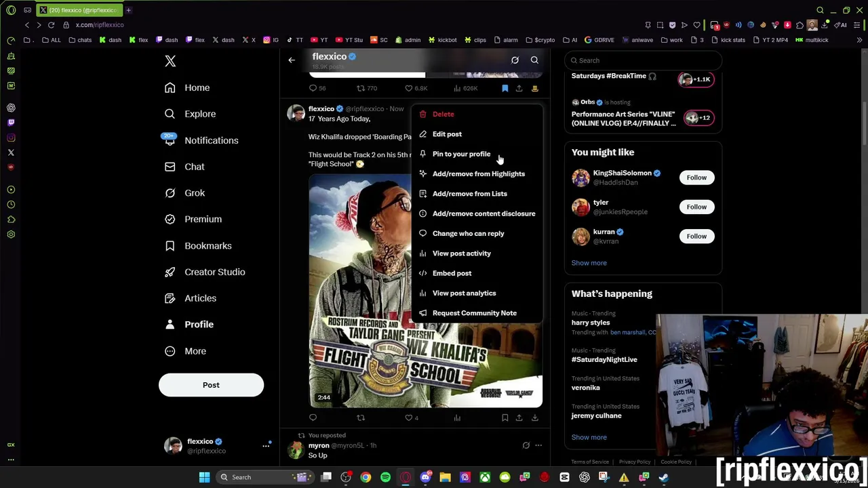Open a new browser tab
This screenshot has width=868, height=488.
coord(128,10)
